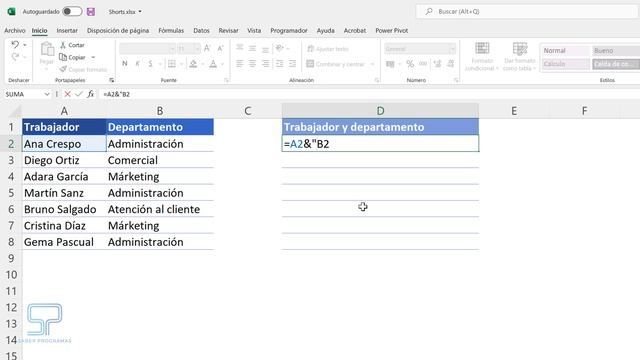The image size is (640, 360).
Task: Switch to the Datos tab
Action: [x=201, y=31]
